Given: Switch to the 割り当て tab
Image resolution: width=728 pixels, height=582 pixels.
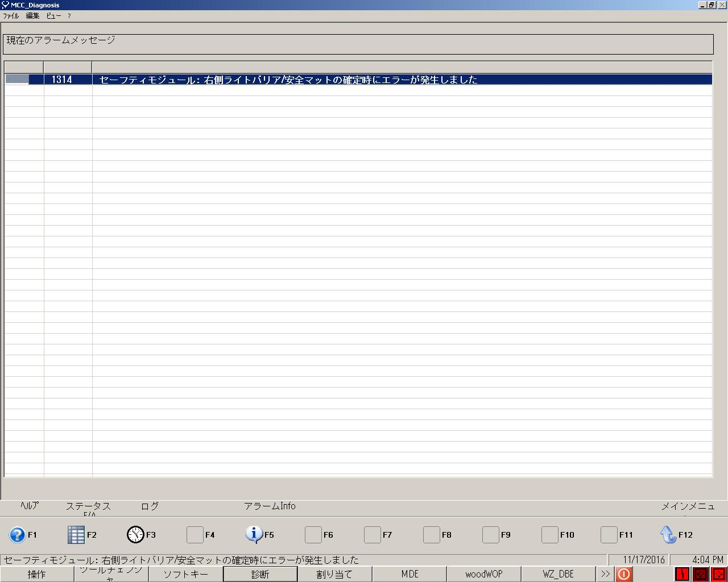Looking at the screenshot, I should tap(335, 574).
